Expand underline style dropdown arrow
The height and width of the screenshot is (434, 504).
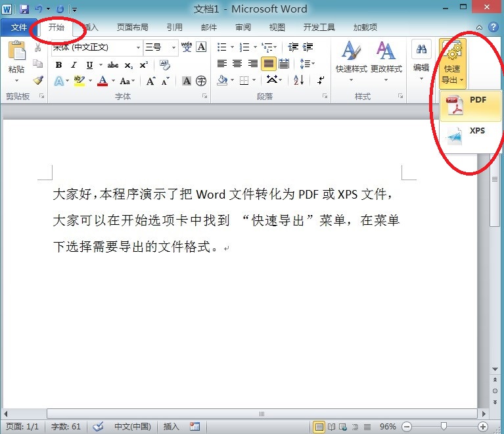(x=101, y=65)
